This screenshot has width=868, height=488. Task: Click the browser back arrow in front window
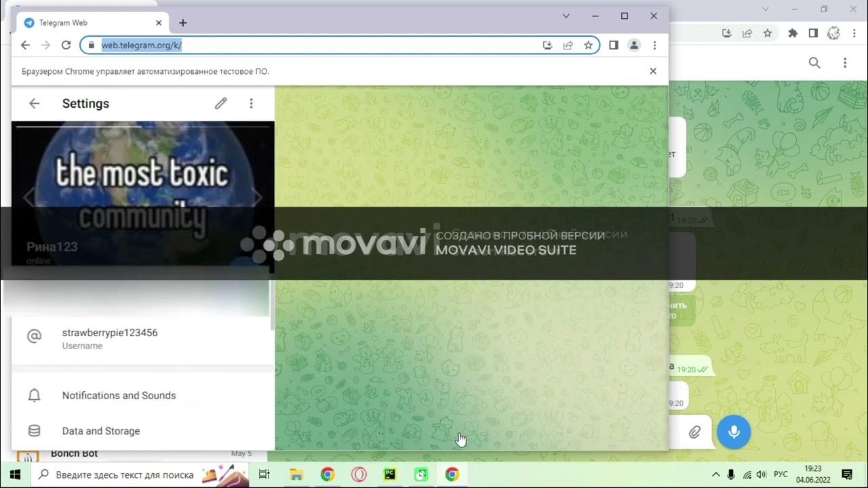coord(25,45)
